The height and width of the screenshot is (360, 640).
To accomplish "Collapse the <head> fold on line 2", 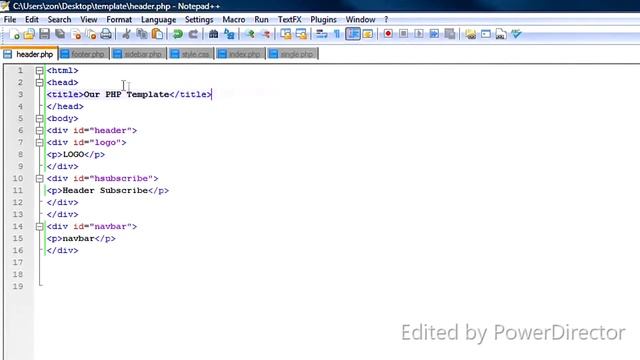I will pos(40,82).
